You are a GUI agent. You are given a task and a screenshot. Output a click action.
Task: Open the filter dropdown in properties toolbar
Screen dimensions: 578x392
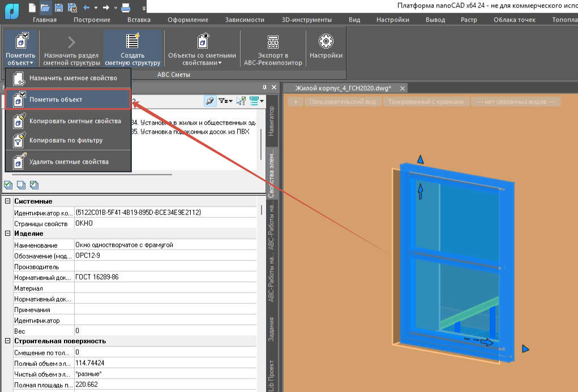coord(225,101)
